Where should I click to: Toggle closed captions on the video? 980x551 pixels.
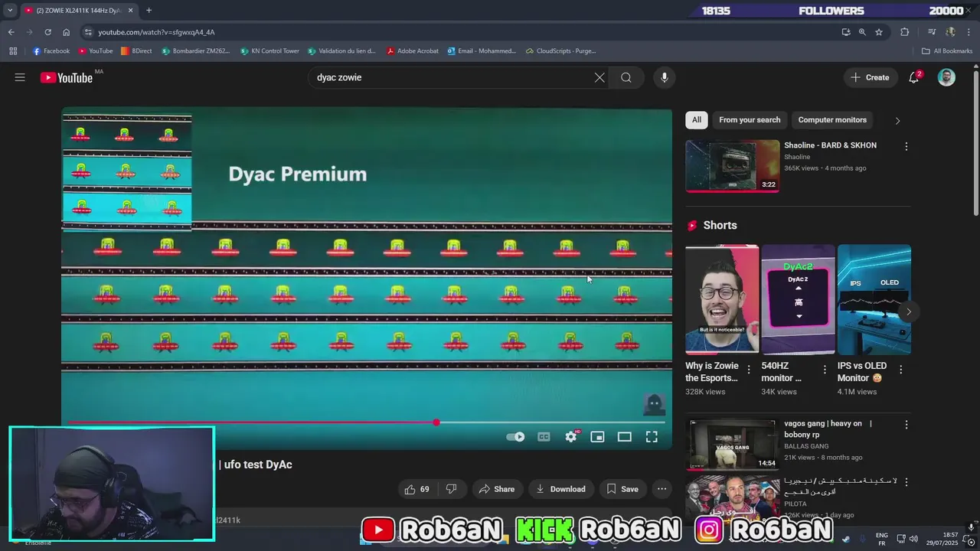point(544,436)
